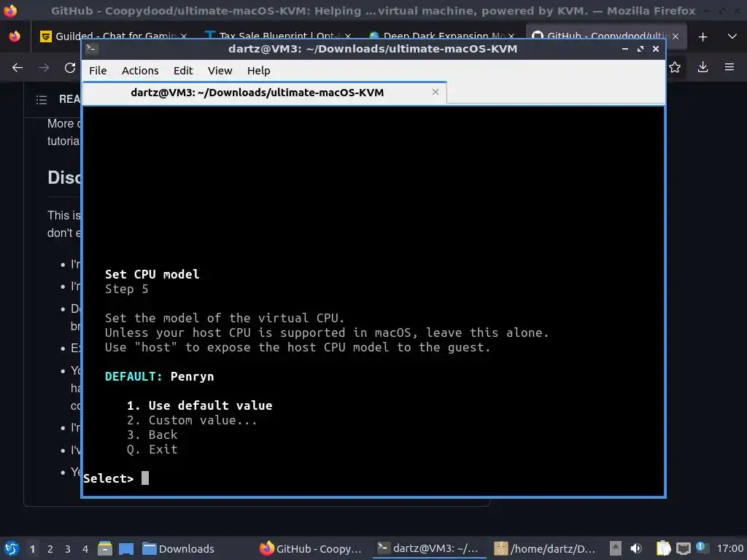Close the Guilded tab
This screenshot has height=560, width=747.
[184, 36]
